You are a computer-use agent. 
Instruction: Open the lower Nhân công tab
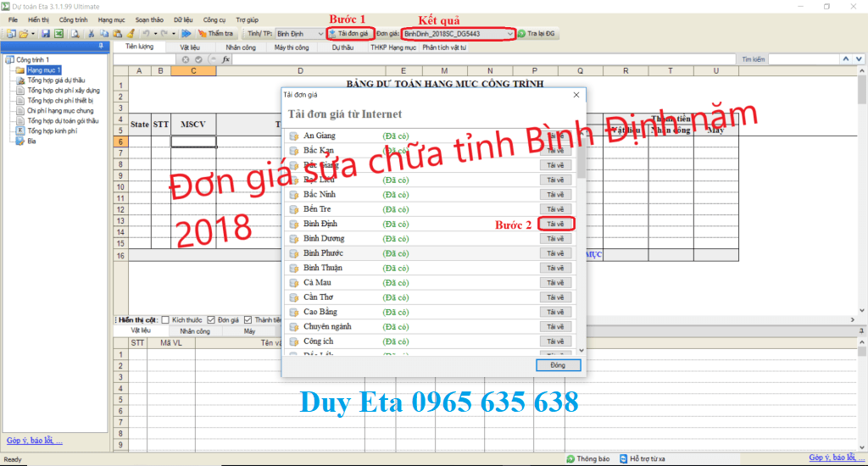195,331
